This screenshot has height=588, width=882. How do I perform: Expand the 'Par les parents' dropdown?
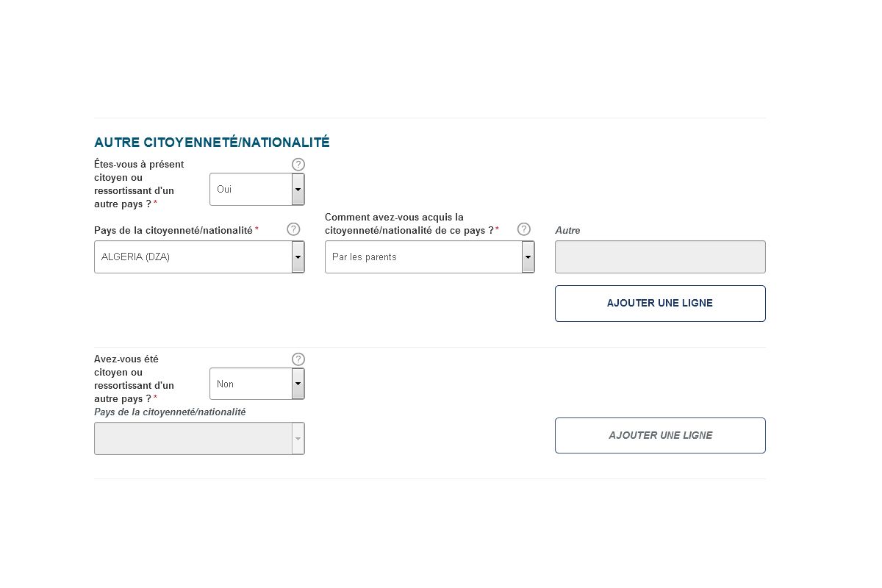click(x=423, y=257)
